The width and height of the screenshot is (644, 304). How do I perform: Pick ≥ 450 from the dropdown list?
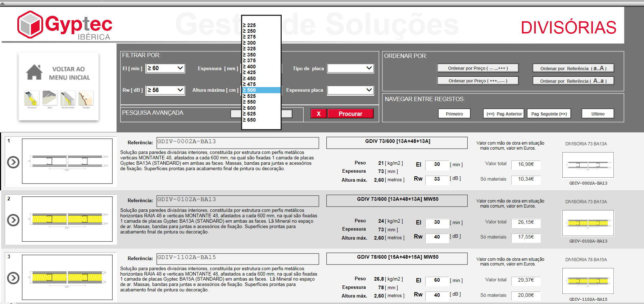tap(261, 78)
